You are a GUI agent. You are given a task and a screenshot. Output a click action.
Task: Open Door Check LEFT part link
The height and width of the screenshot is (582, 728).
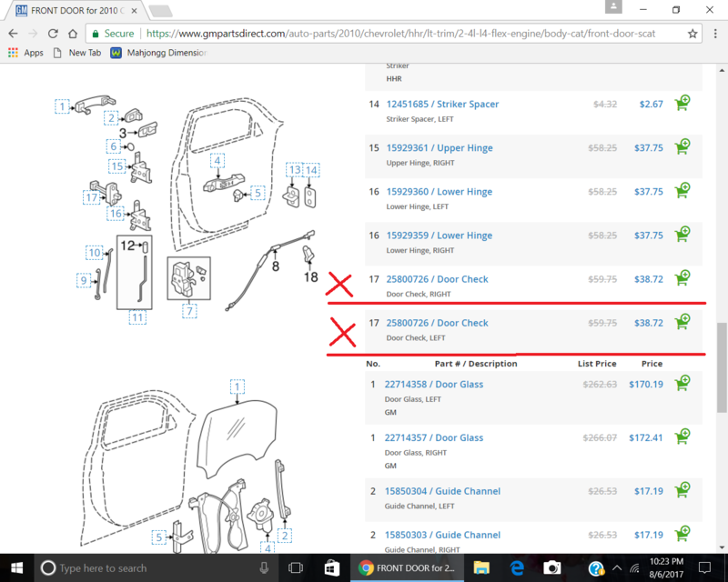[437, 323]
